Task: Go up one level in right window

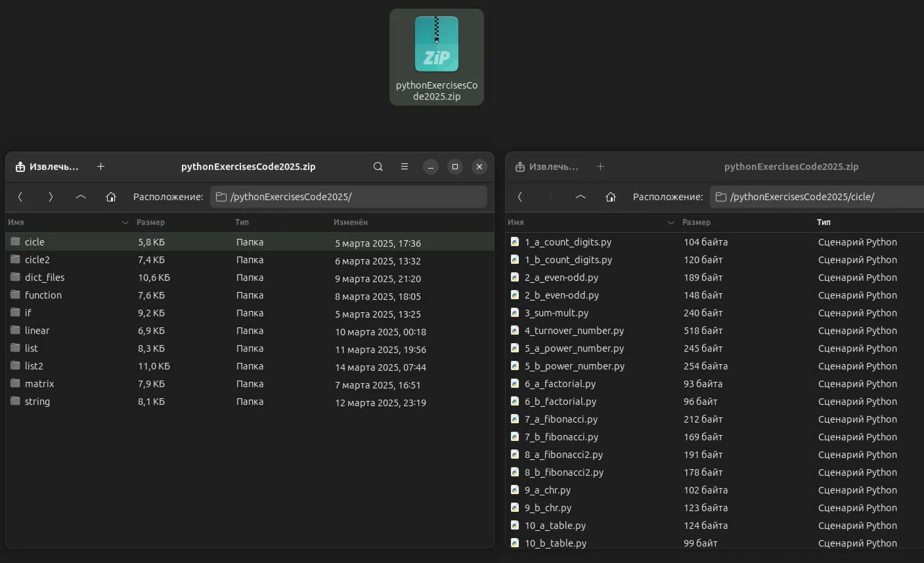Action: [x=581, y=197]
